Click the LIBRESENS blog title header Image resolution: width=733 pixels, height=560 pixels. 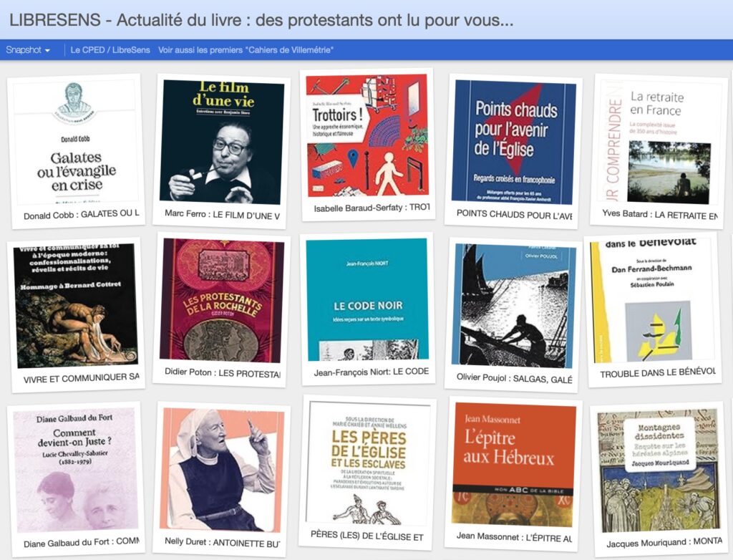pyautogui.click(x=261, y=20)
